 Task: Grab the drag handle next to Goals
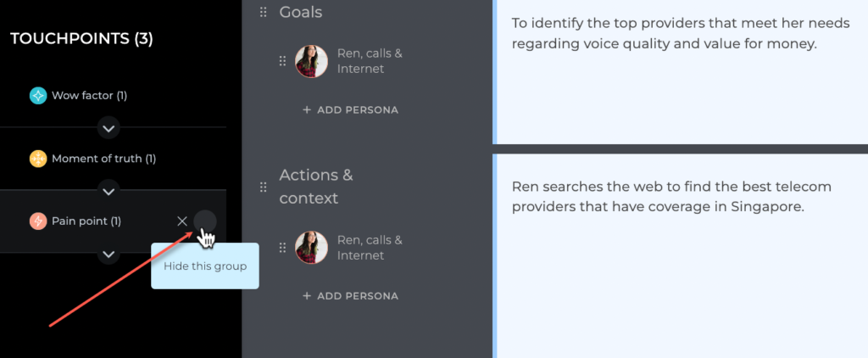[264, 12]
